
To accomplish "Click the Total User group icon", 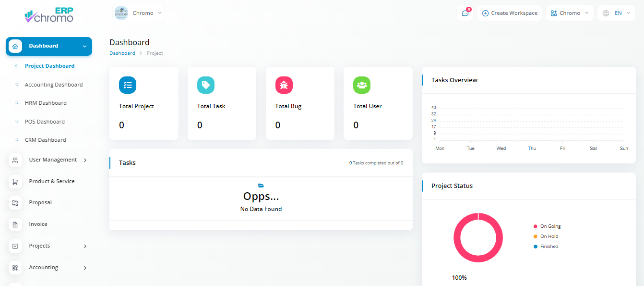I will click(x=362, y=85).
